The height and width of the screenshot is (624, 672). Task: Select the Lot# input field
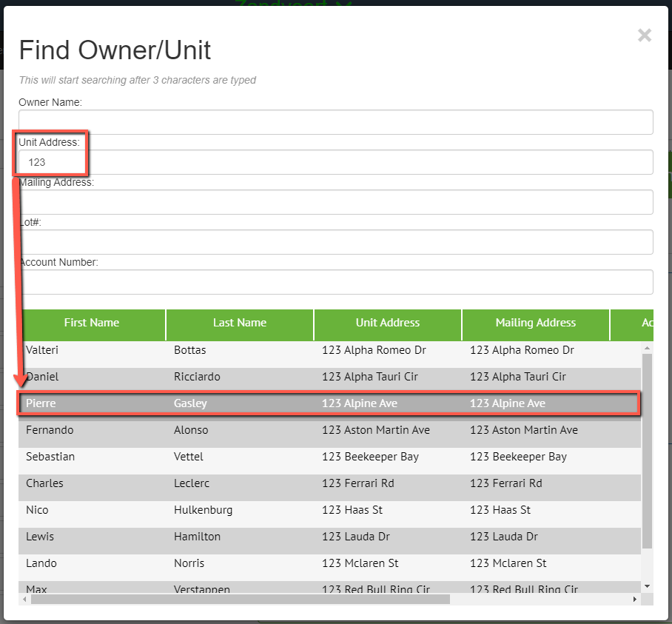click(x=335, y=242)
